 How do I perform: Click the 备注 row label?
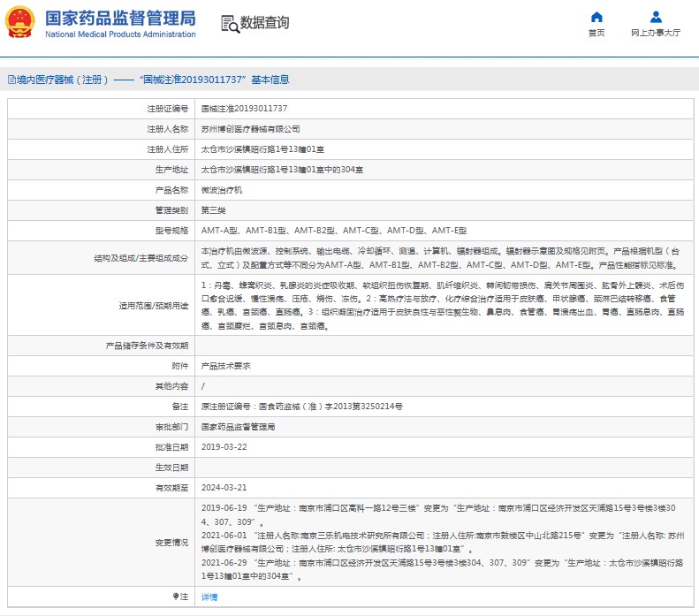pos(180,407)
